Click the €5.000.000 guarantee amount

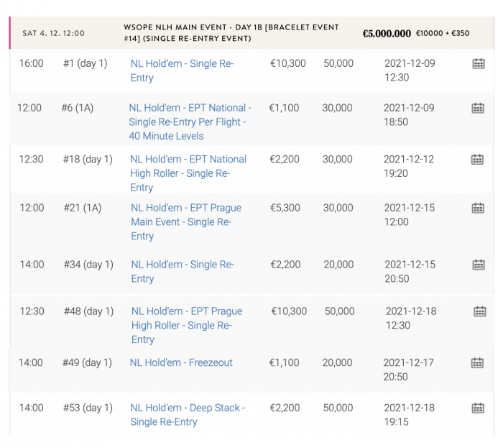pos(387,34)
